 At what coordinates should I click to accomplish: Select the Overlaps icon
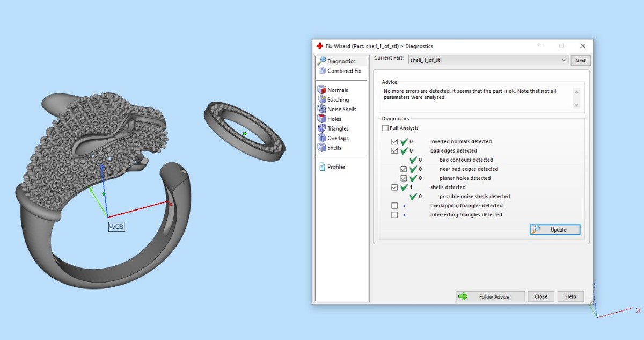(x=322, y=138)
